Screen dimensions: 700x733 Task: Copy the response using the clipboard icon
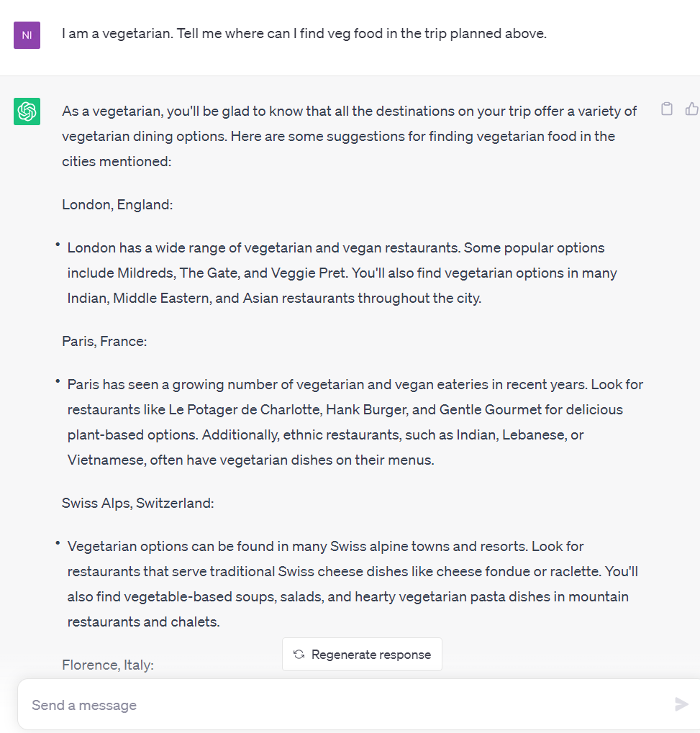tap(667, 109)
